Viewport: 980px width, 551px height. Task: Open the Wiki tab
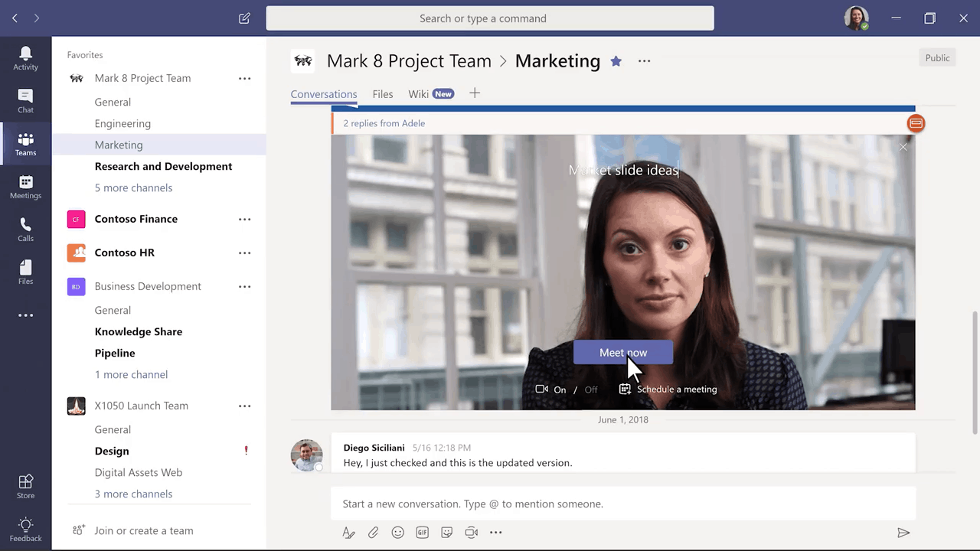[418, 93]
